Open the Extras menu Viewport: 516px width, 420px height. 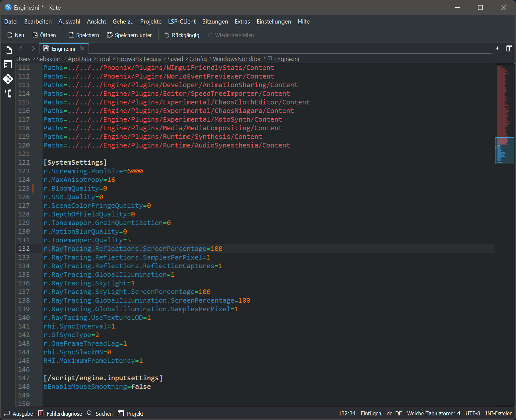[242, 22]
